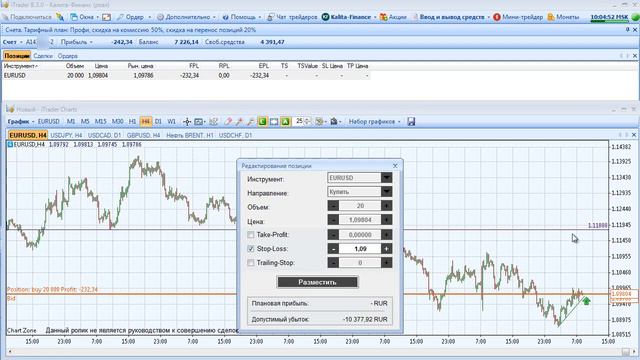Expand the Ордер dropdown

[x=134, y=17]
